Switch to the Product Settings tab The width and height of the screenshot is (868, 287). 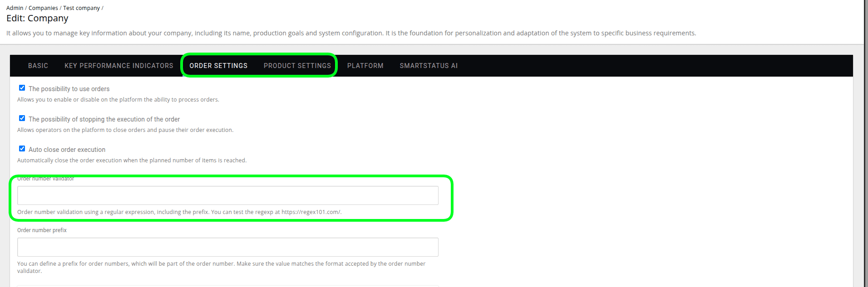click(297, 66)
